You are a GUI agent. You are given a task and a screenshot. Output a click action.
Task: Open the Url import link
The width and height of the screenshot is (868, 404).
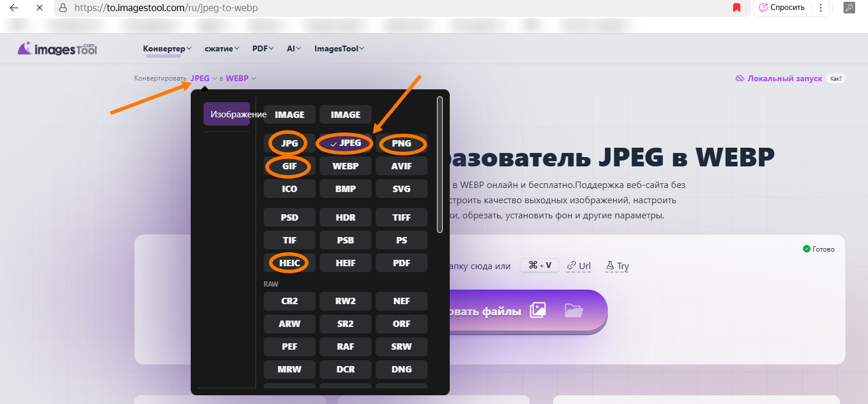tap(579, 266)
